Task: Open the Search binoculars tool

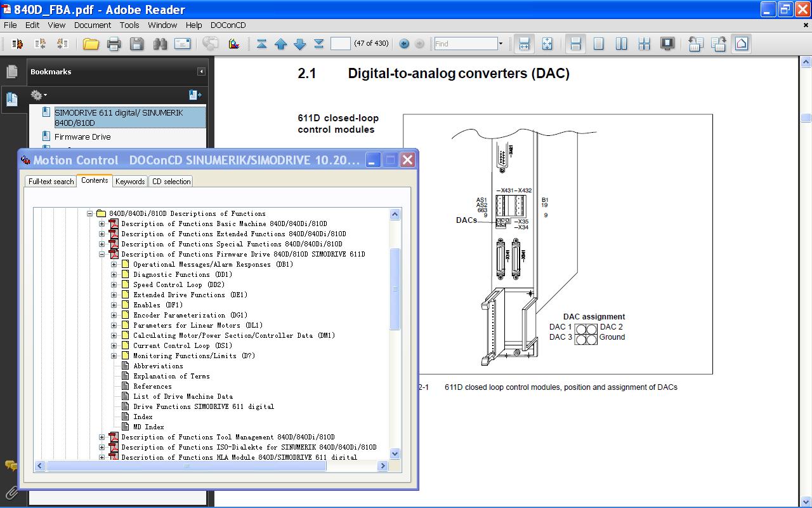Action: (x=159, y=44)
